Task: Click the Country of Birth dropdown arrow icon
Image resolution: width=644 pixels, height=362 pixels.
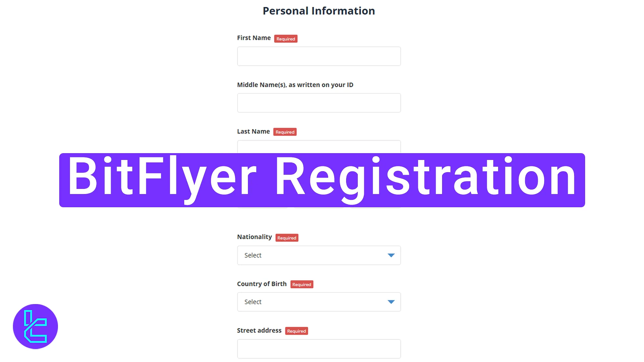Action: [x=391, y=302]
